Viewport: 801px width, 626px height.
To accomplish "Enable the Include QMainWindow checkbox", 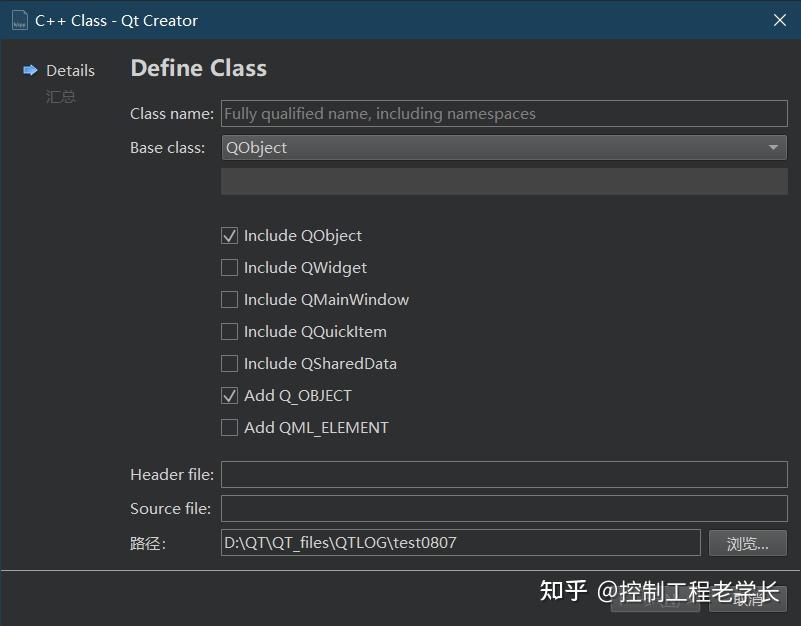I will [229, 299].
